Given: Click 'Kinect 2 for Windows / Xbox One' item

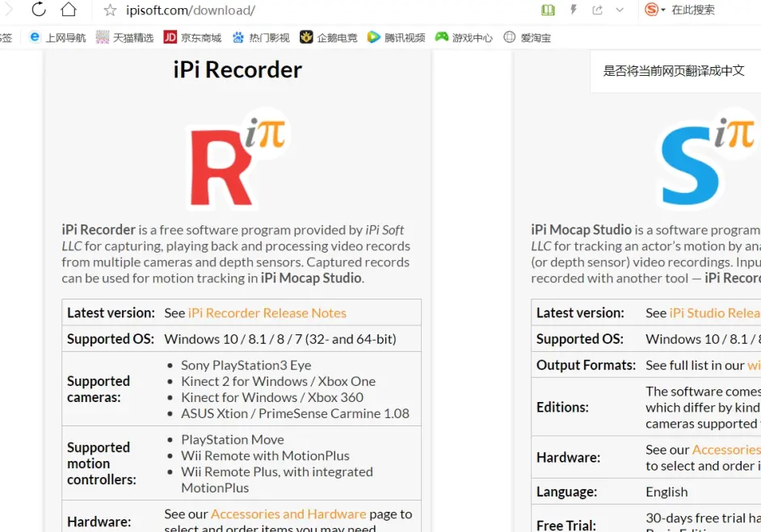Looking at the screenshot, I should point(278,381).
